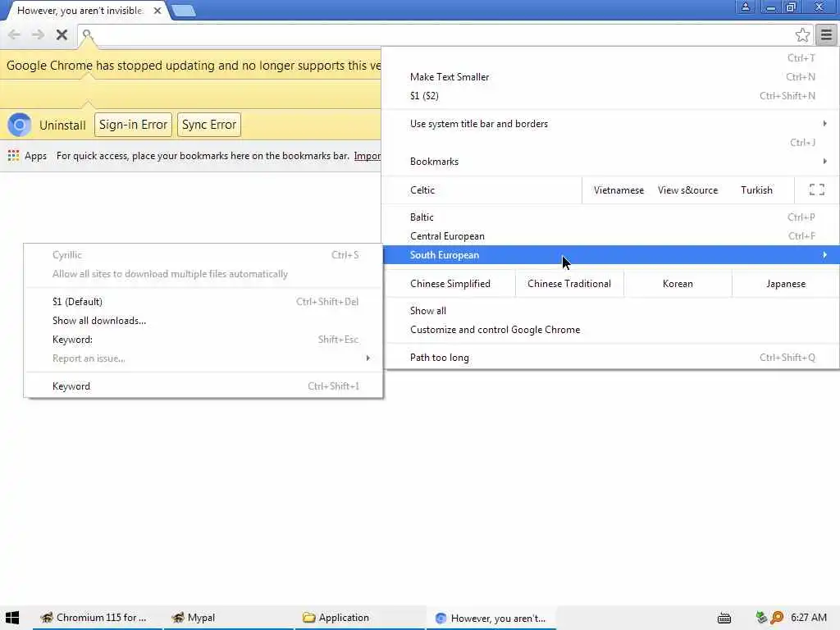840x630 pixels.
Task: Click the Import bookmarks link
Action: click(x=367, y=156)
